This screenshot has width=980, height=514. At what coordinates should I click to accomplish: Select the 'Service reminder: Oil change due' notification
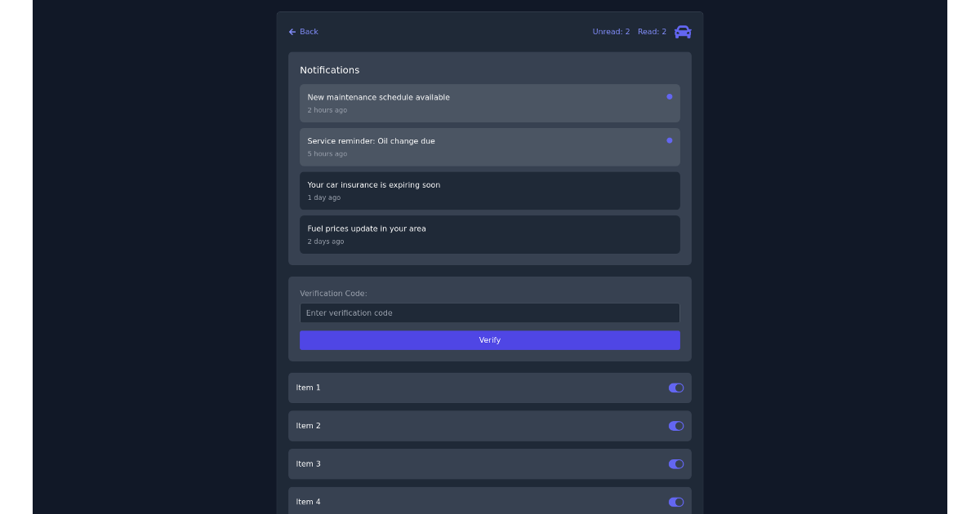coord(490,147)
